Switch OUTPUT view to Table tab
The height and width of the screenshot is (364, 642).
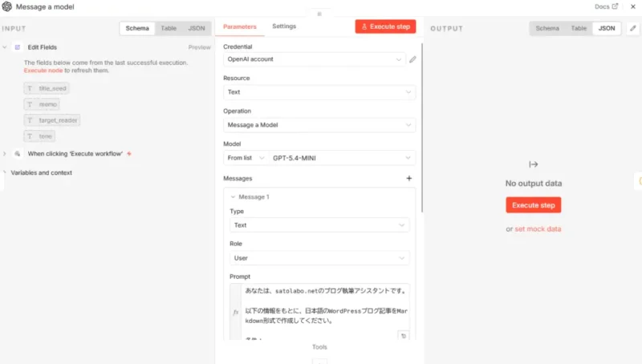tap(579, 28)
